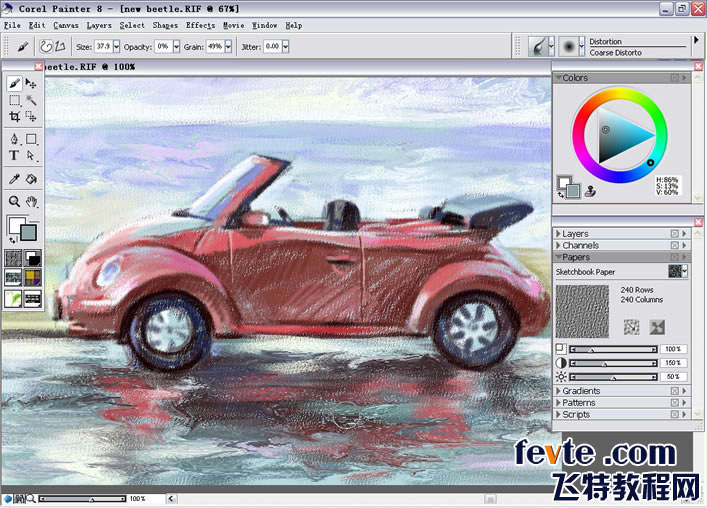Swap main and additional colors in toolbox
This screenshot has height=508, width=707.
click(x=12, y=240)
